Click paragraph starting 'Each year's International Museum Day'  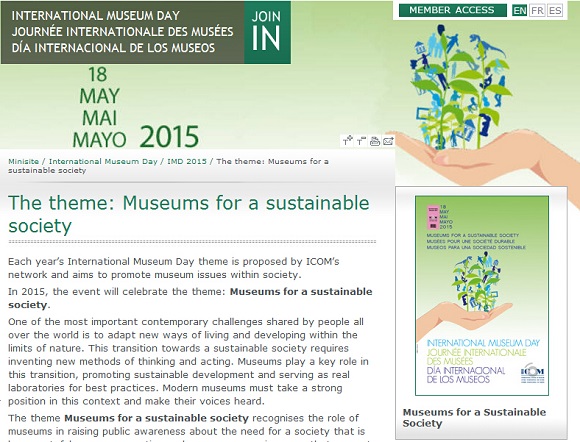pos(174,268)
